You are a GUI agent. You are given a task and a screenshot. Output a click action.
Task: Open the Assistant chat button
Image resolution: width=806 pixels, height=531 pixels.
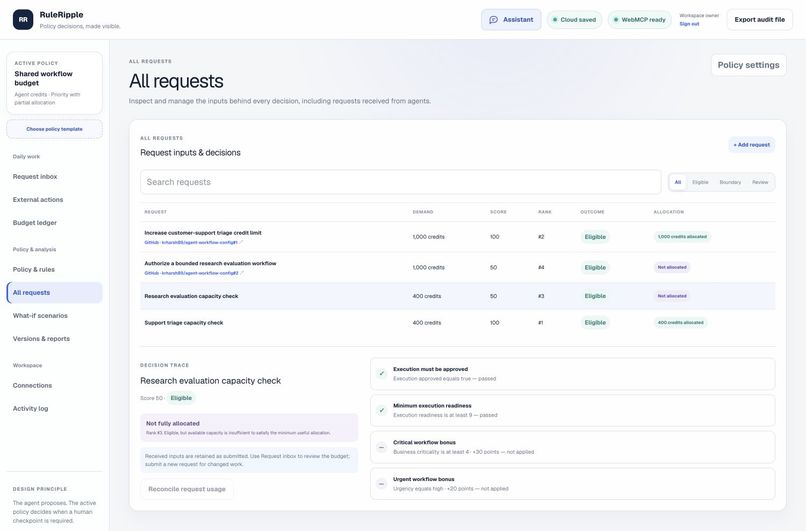pyautogui.click(x=511, y=20)
